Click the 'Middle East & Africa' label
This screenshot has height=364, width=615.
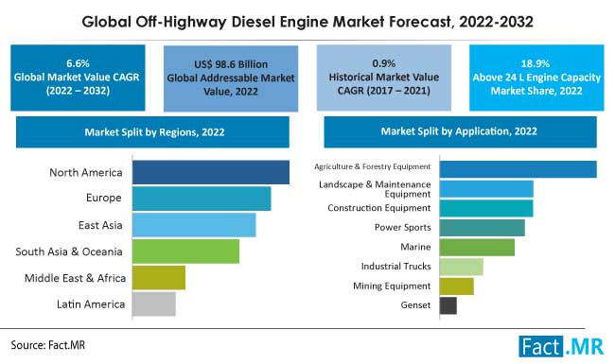point(76,278)
